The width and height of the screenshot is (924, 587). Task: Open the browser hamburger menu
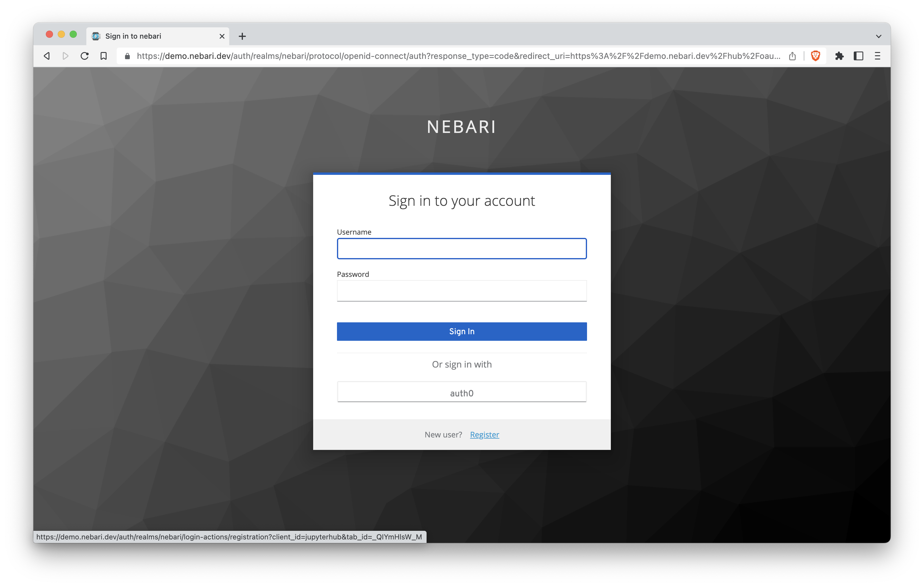click(x=878, y=56)
